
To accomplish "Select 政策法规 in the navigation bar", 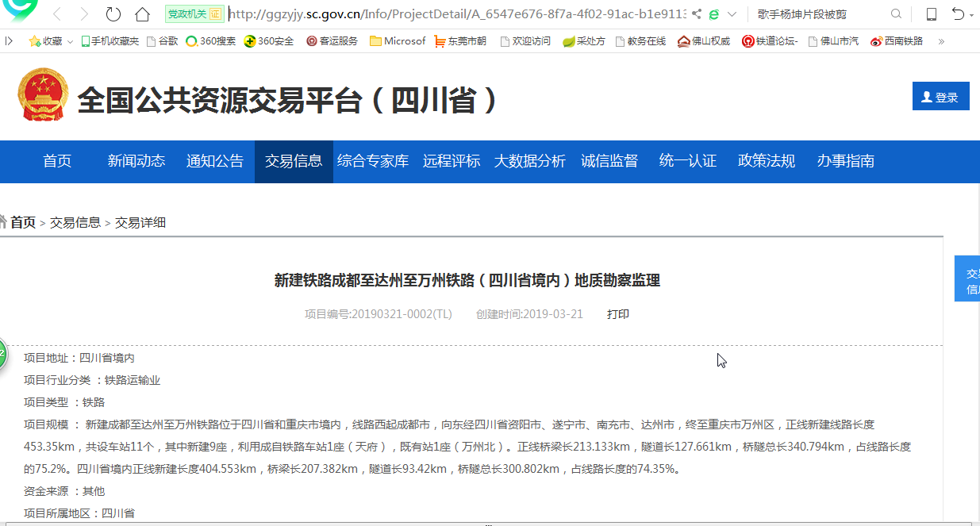I will 767,161.
